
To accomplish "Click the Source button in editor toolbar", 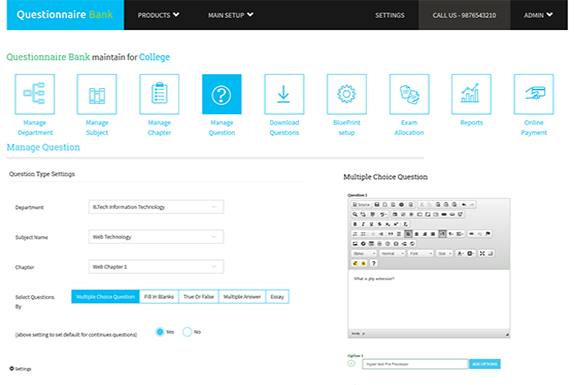I will tap(361, 205).
